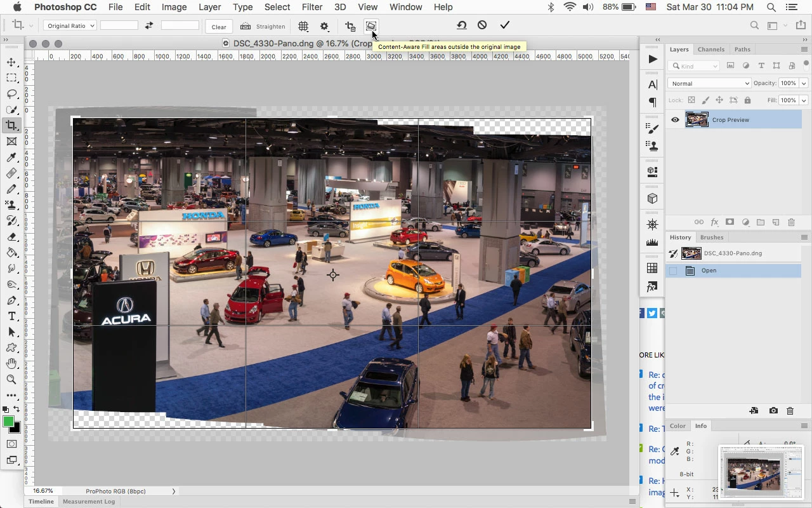Click the green foreground color swatch
The height and width of the screenshot is (508, 812).
click(x=8, y=422)
